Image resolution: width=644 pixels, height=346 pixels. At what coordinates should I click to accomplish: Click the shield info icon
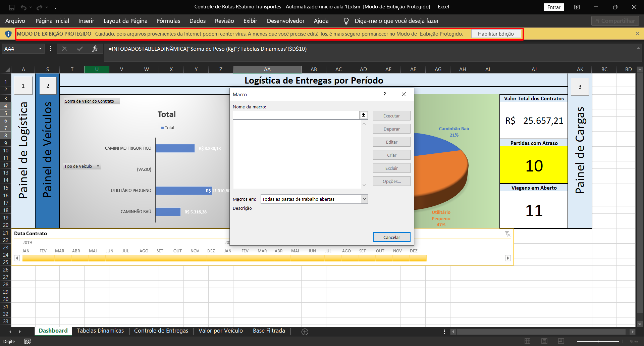(8, 34)
